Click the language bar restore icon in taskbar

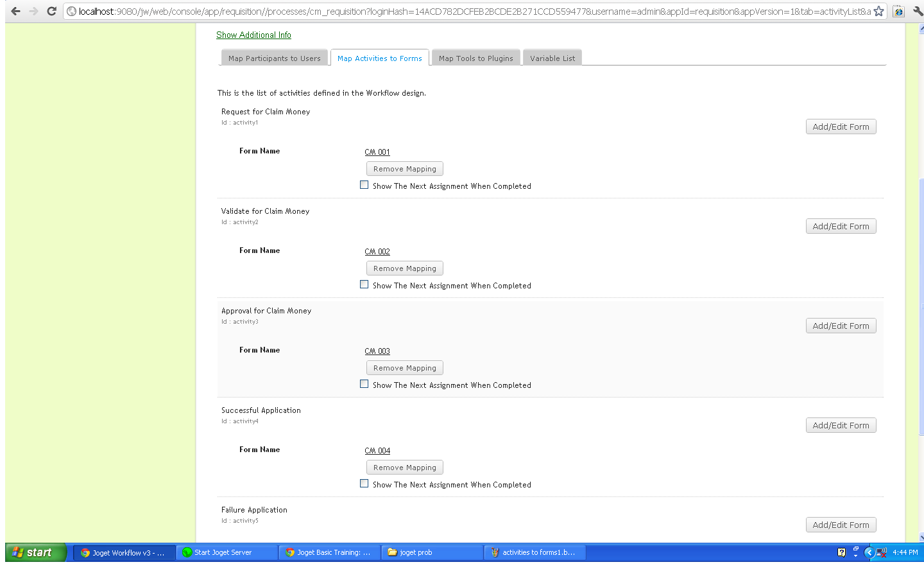tap(856, 549)
